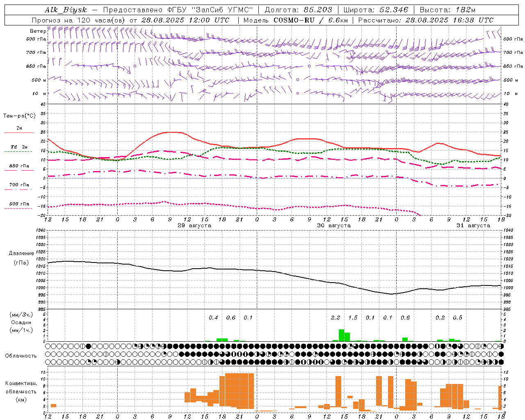Click the Прогноз на 120 часа(ов) text

[x=79, y=20]
